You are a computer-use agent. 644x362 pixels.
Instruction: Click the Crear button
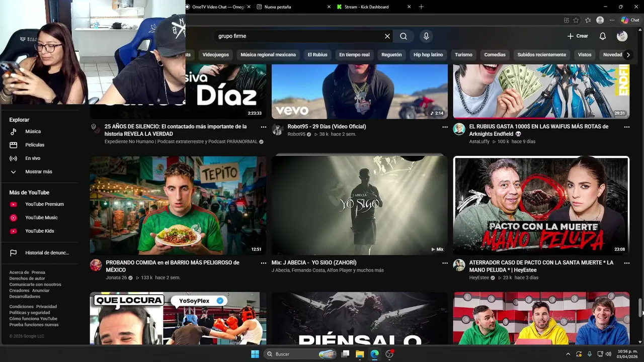pyautogui.click(x=578, y=36)
